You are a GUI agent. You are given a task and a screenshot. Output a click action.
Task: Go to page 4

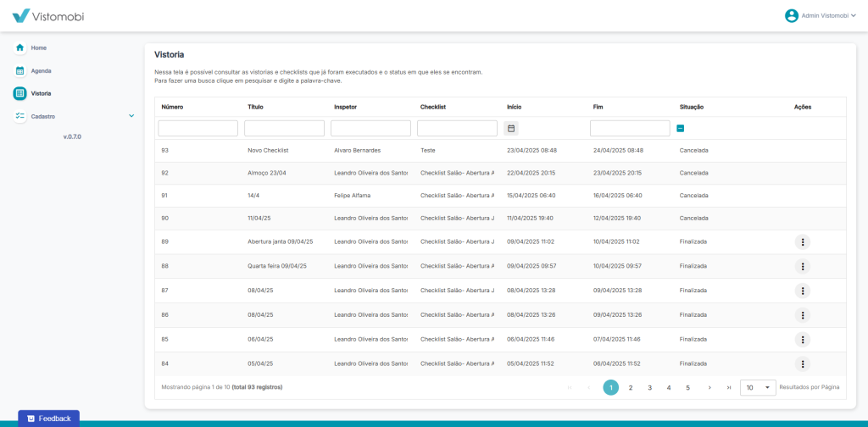tap(669, 388)
